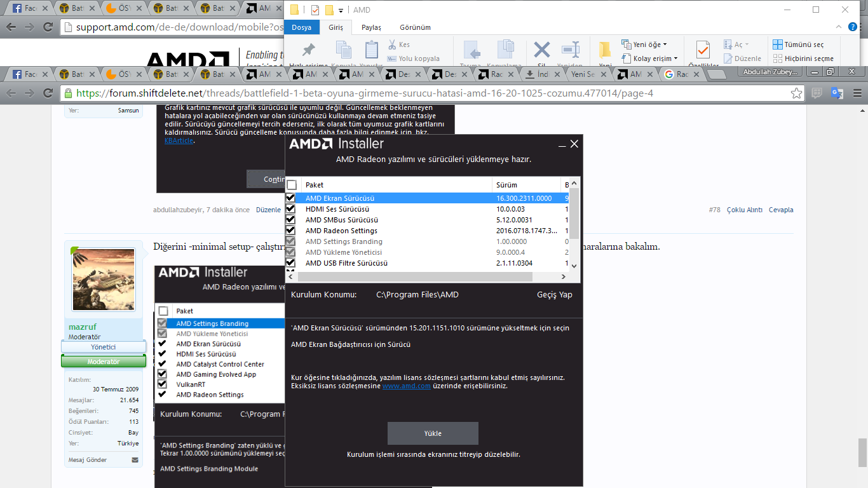Image resolution: width=868 pixels, height=488 pixels.
Task: Click the Cevapla link on post #78
Action: click(x=781, y=210)
